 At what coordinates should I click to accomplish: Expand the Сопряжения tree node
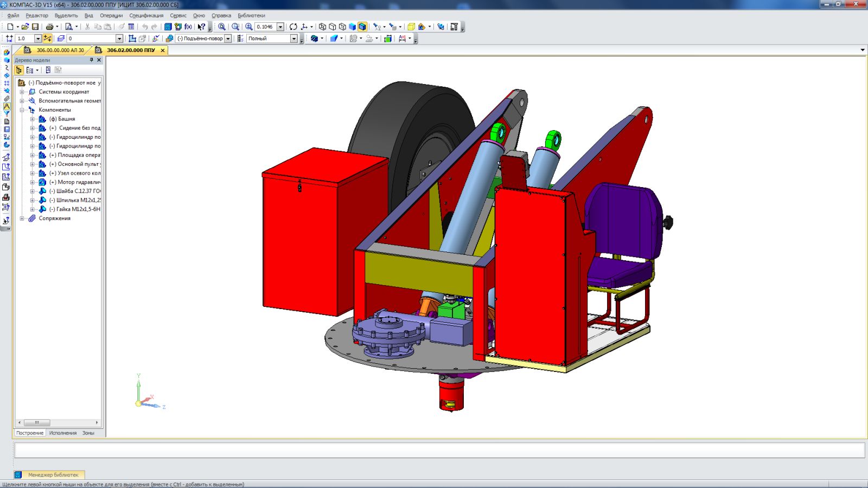tap(22, 219)
